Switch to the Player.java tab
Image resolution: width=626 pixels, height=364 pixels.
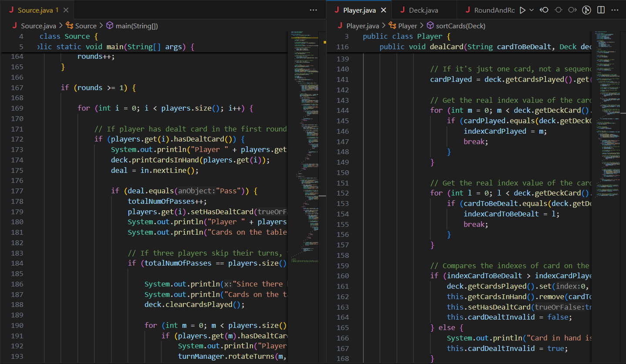coord(359,10)
